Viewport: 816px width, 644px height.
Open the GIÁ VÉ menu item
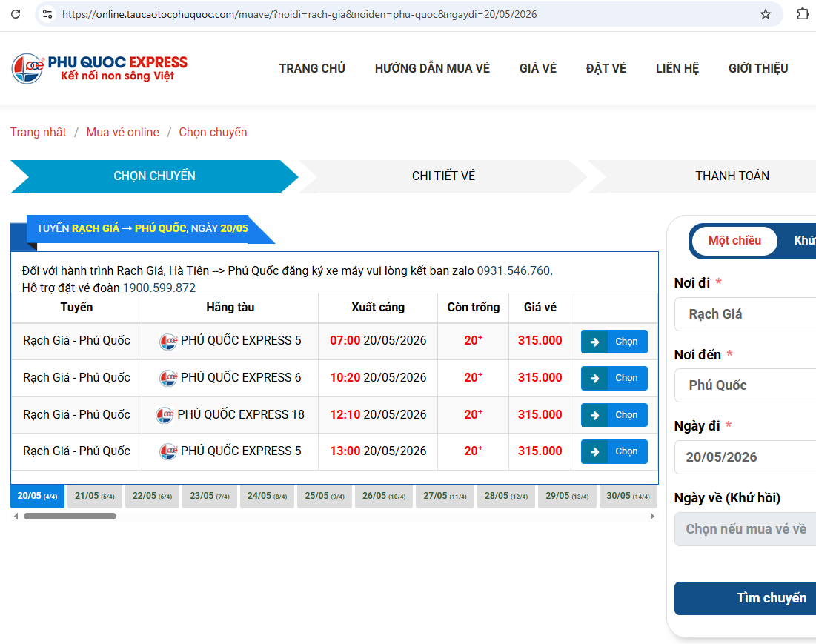coord(537,68)
